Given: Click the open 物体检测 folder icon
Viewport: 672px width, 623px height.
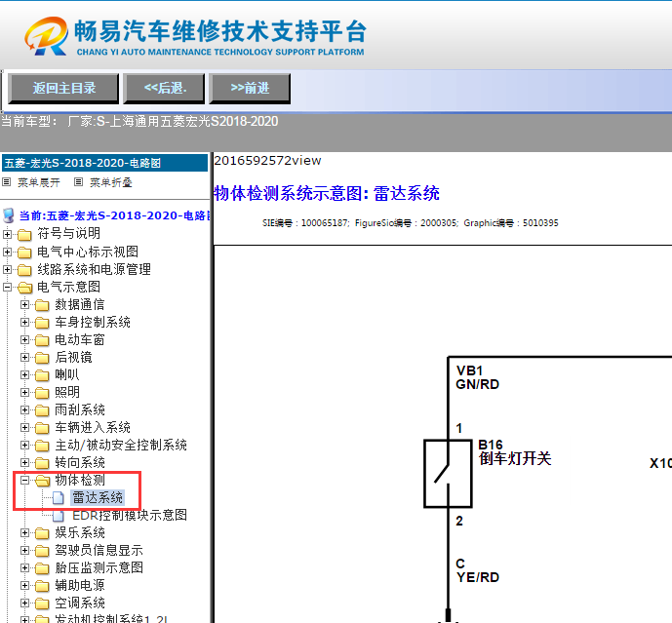Looking at the screenshot, I should pos(43,481).
